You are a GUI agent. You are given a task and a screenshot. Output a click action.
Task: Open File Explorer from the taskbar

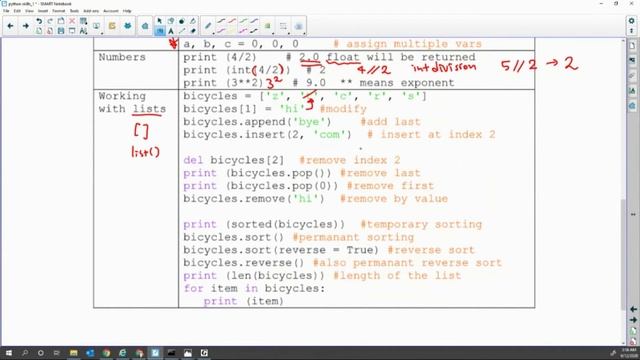[73, 353]
